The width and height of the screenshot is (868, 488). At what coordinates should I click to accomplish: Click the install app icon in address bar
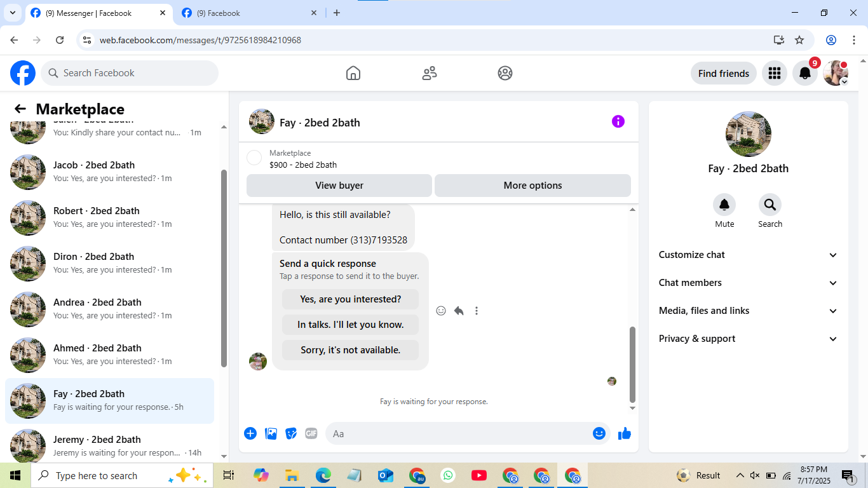tap(779, 40)
